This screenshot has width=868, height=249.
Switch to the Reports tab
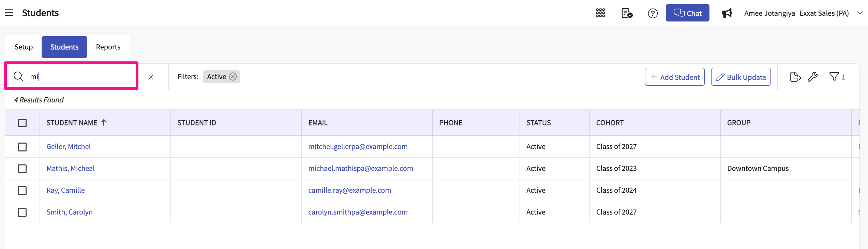pyautogui.click(x=108, y=47)
